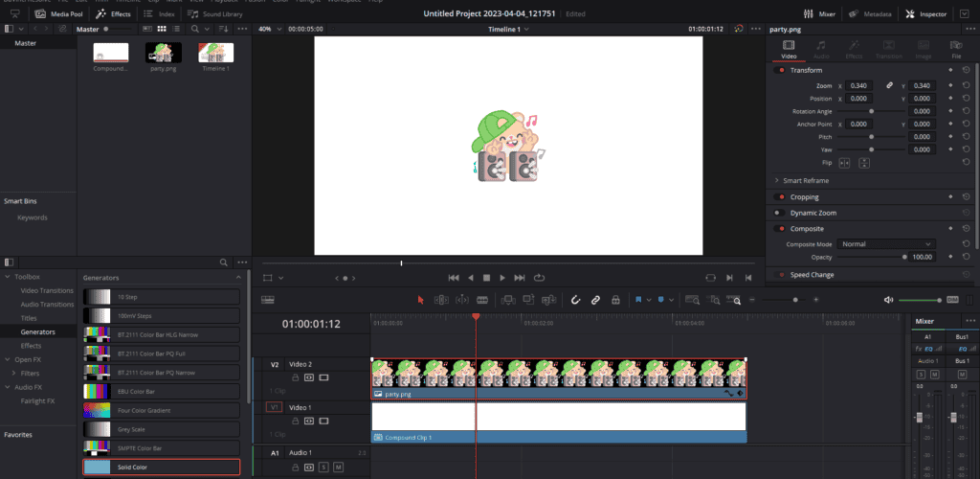
Task: Select the Selection Mode arrow tool
Action: [421, 300]
